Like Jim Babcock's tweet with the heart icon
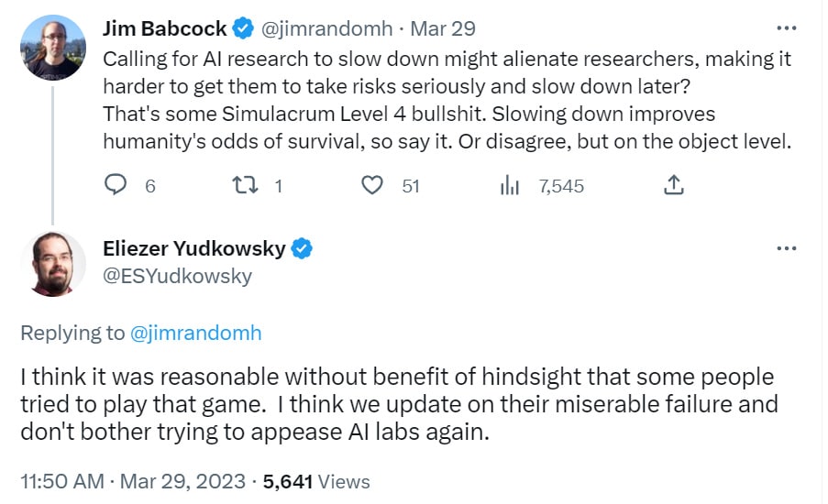This screenshot has width=828, height=504. [372, 185]
